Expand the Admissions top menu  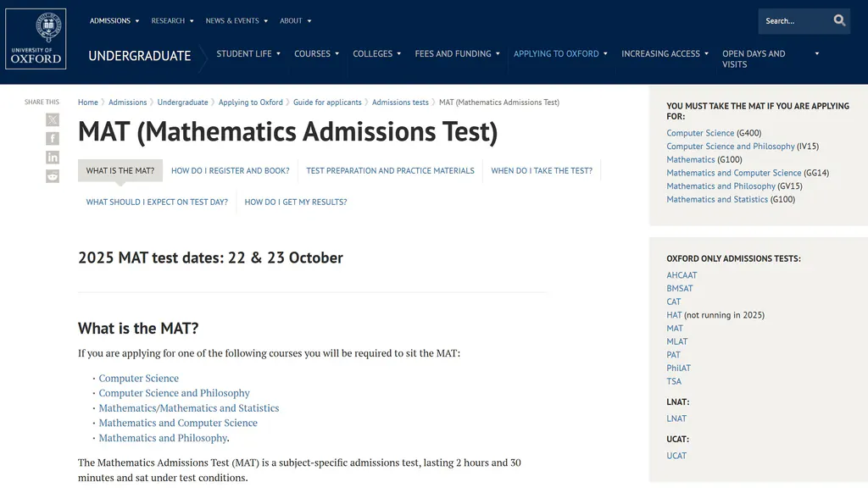(114, 21)
